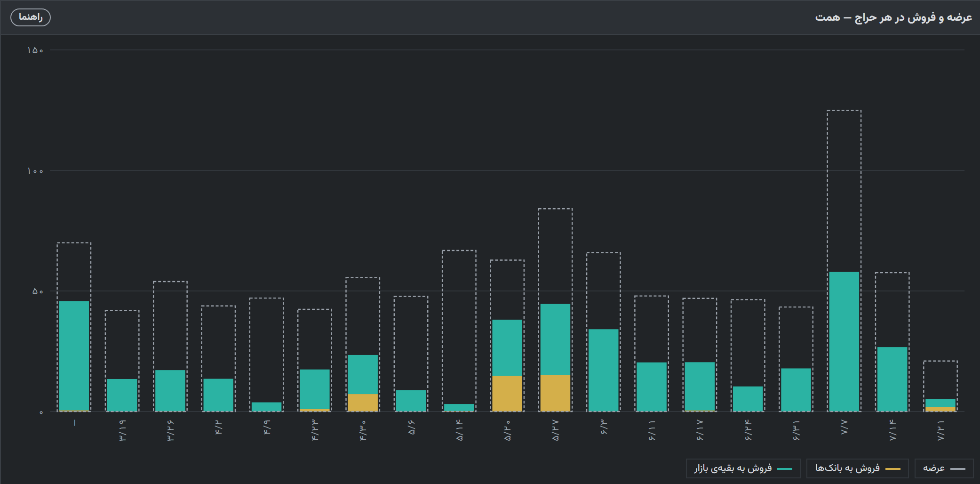
Task: Toggle the فروش به بقیه‌ی بازار legend item
Action: pos(743,468)
